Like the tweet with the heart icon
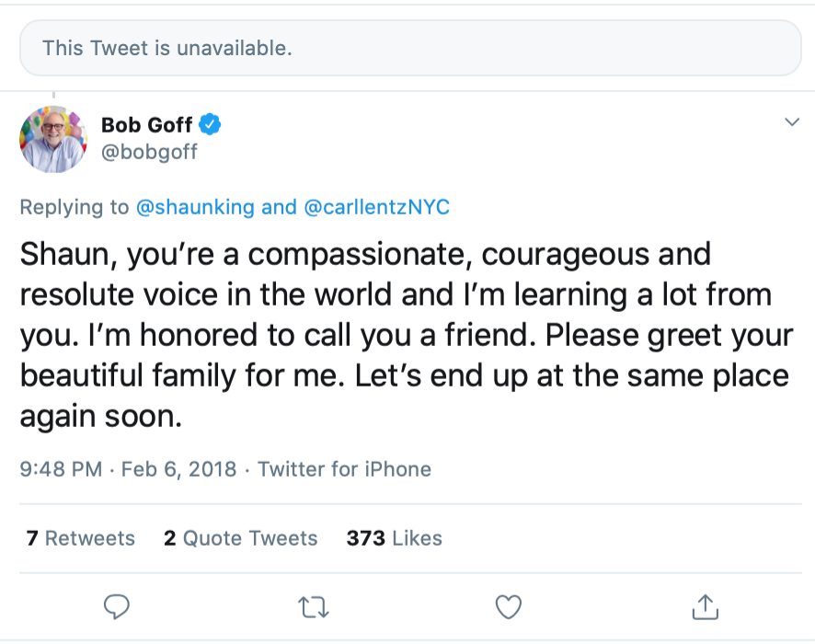The image size is (815, 644). [x=509, y=606]
